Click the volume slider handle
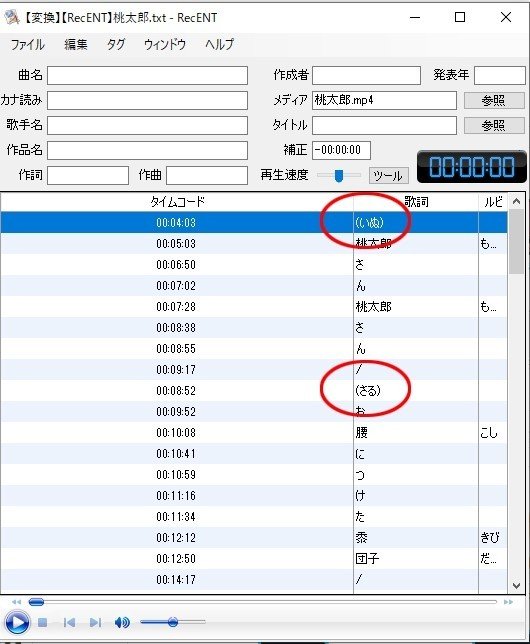The height and width of the screenshot is (644, 530). [x=173, y=622]
